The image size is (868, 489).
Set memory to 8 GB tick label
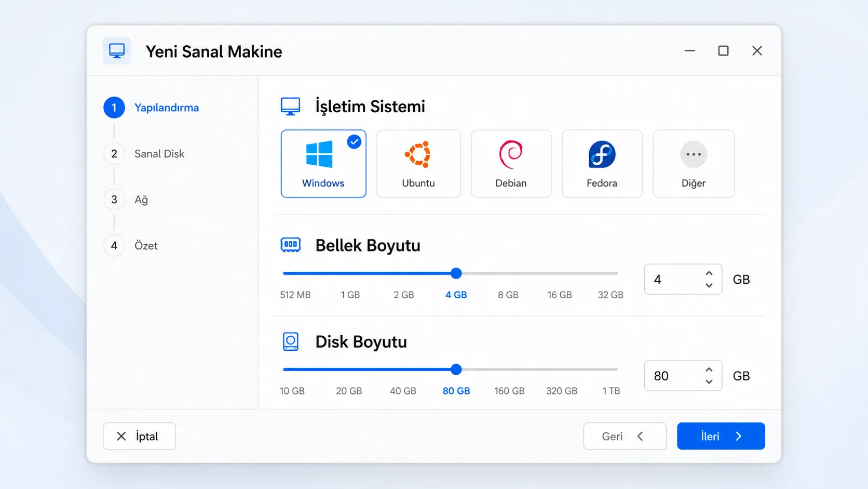pyautogui.click(x=508, y=295)
